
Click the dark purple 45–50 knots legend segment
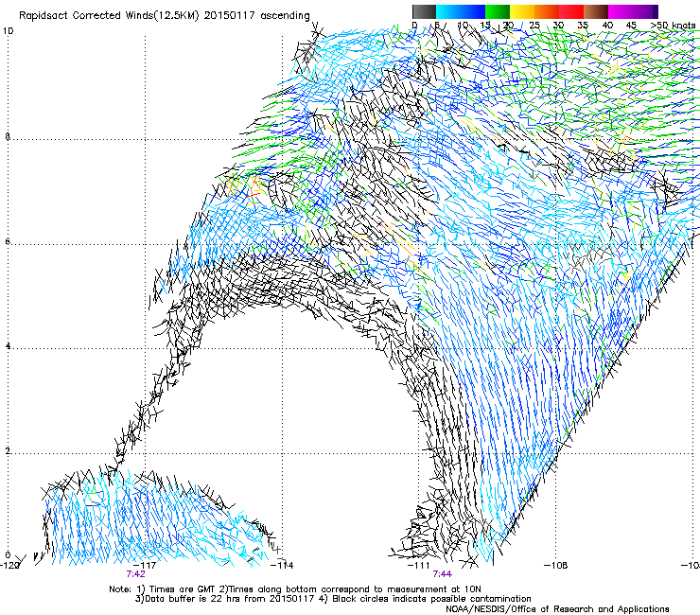click(645, 11)
